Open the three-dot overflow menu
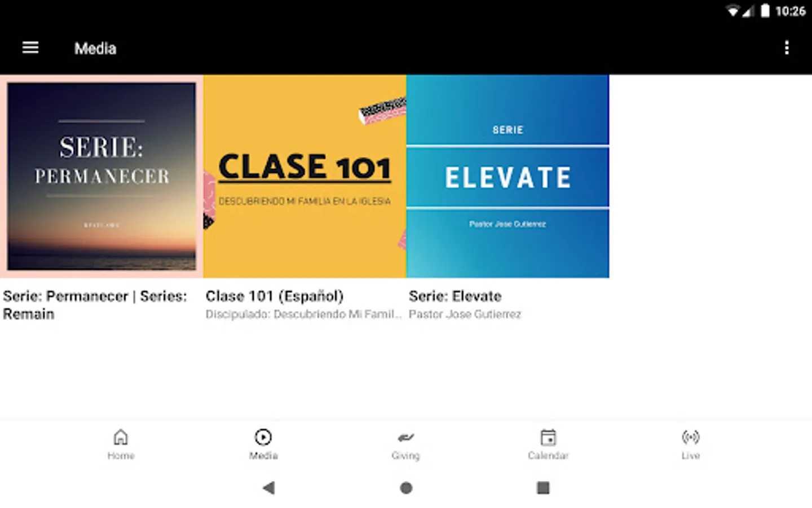 (x=787, y=48)
